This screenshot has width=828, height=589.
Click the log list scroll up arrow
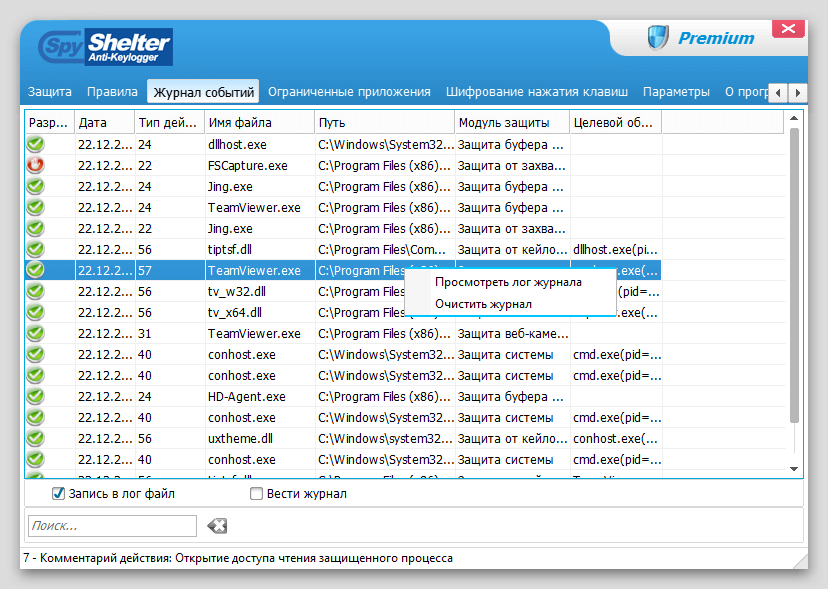(x=794, y=118)
